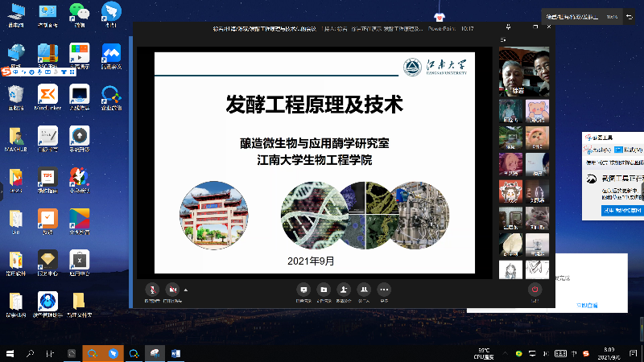Open the more options ellipsis menu
Screen dimensions: 644x362
click(384, 289)
